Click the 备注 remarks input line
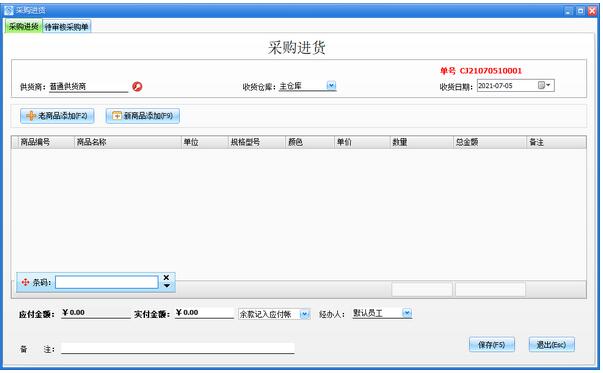Image resolution: width=603 pixels, height=373 pixels. 178,348
